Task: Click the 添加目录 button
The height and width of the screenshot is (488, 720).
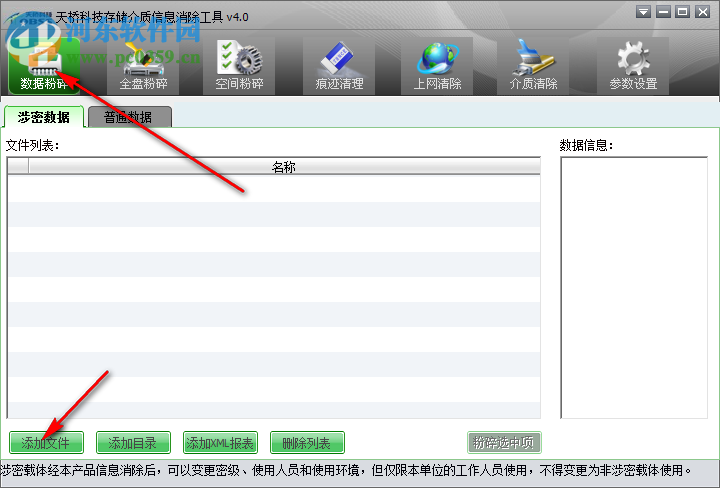Action: [x=133, y=443]
